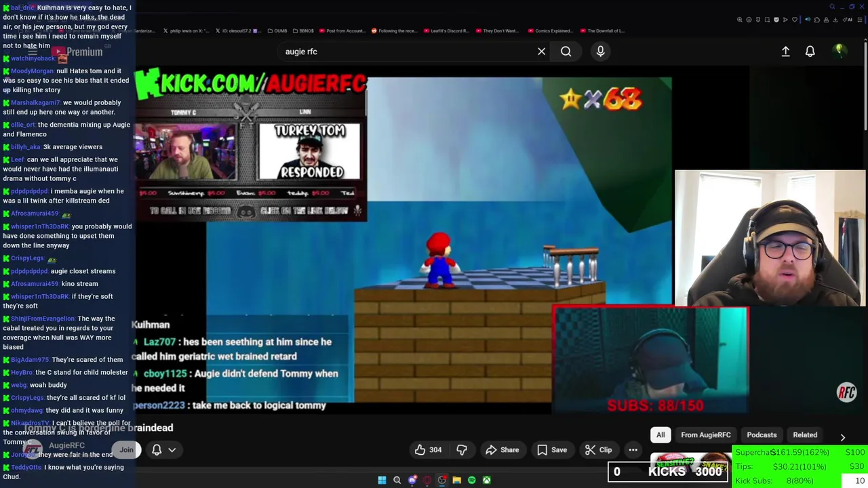Open 'Leaflit's Discord R...' bookmark

[446, 30]
